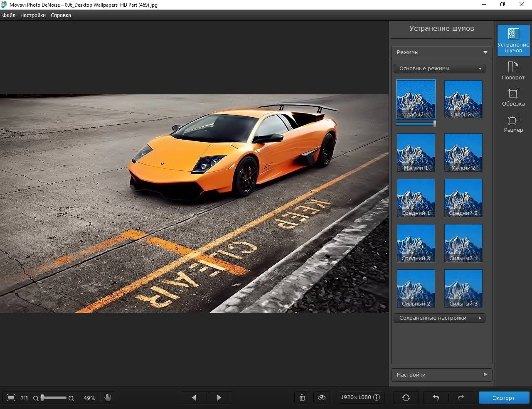Click the reset changes circular arrows icon
The height and width of the screenshot is (409, 532).
point(406,398)
